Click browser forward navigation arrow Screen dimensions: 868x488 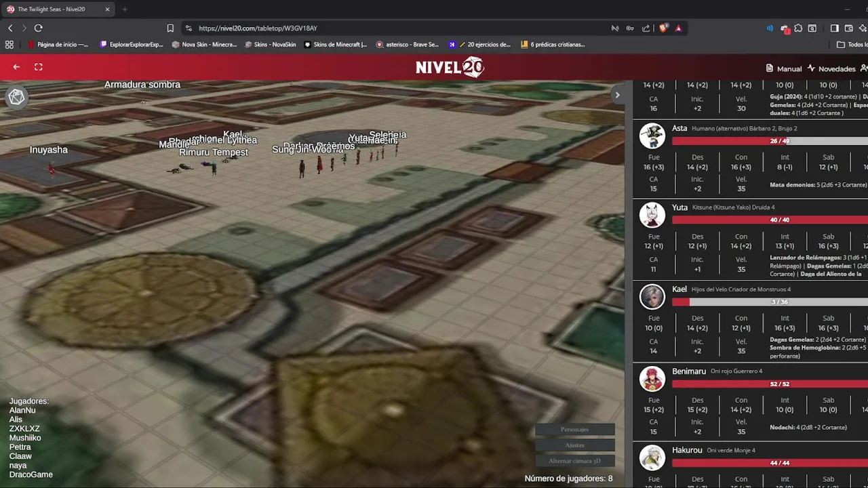[24, 28]
